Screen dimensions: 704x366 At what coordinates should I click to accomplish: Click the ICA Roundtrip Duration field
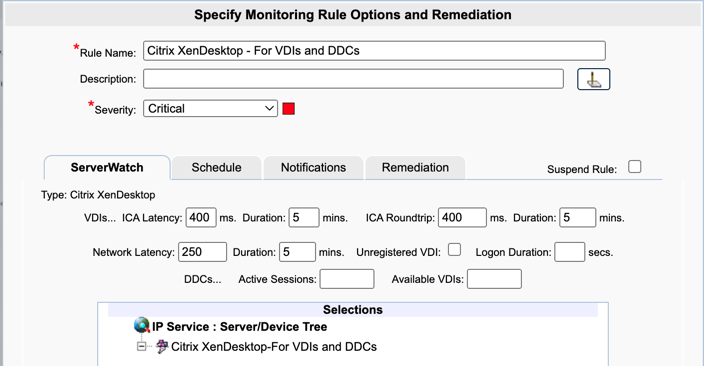pyautogui.click(x=577, y=217)
